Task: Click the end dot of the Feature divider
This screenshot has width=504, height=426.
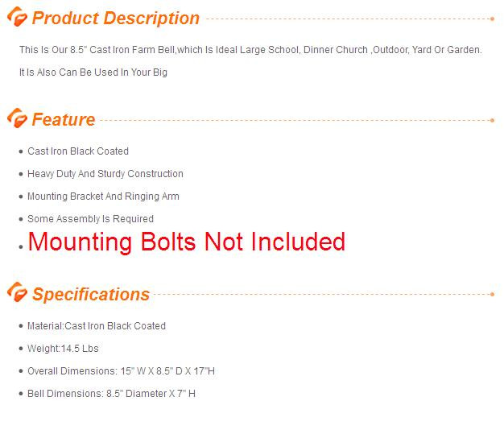Action: [x=492, y=120]
